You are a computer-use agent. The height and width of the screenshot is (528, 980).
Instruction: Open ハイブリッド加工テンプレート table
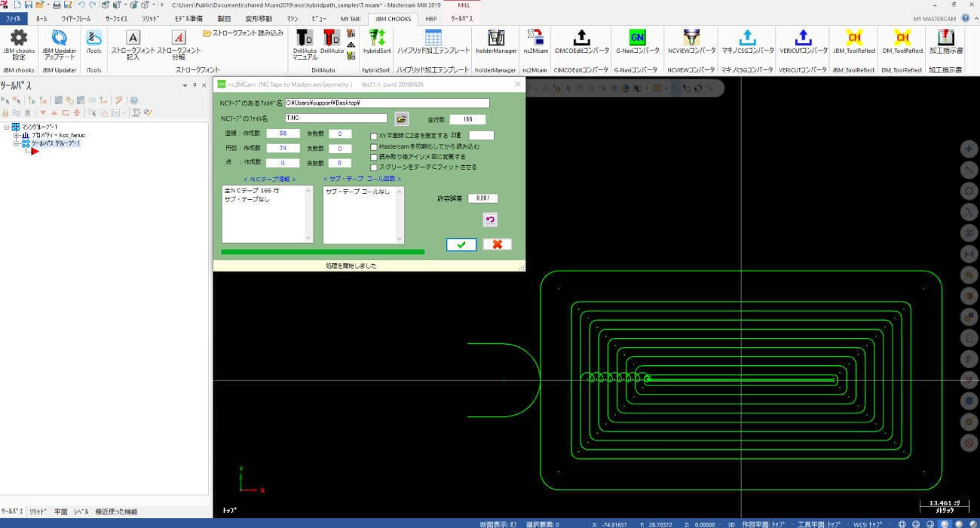point(433,41)
